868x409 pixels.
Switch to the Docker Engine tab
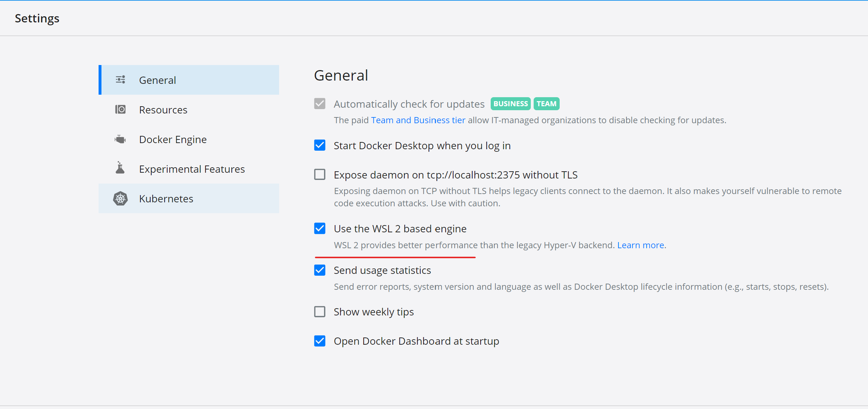[189, 139]
